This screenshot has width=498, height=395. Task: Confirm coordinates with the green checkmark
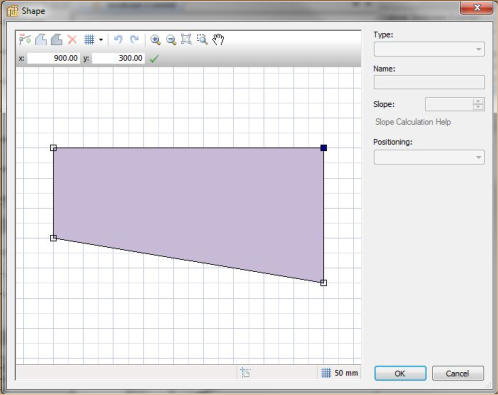click(x=154, y=59)
